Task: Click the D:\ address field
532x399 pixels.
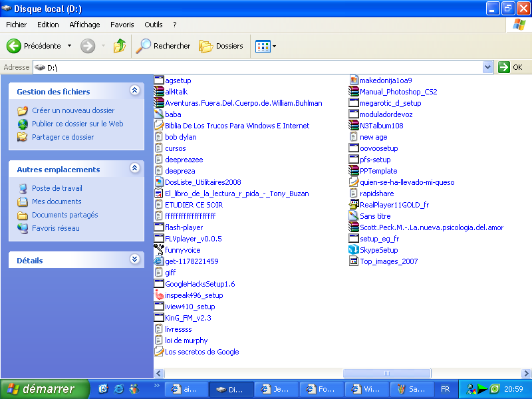Action: [x=258, y=67]
